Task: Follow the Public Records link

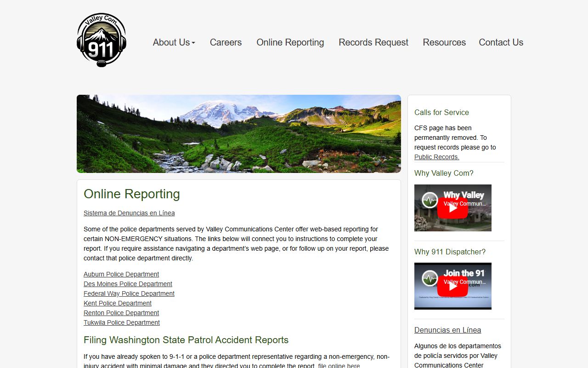Action: tap(437, 157)
